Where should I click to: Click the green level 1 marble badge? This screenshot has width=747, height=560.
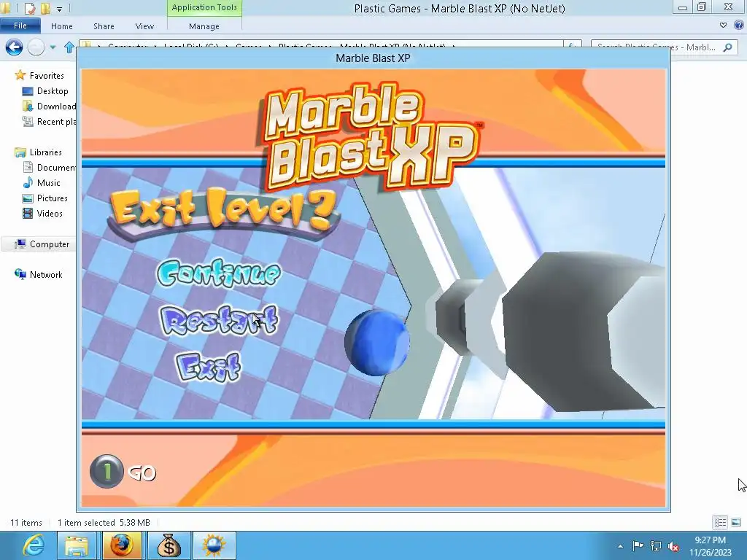point(107,472)
